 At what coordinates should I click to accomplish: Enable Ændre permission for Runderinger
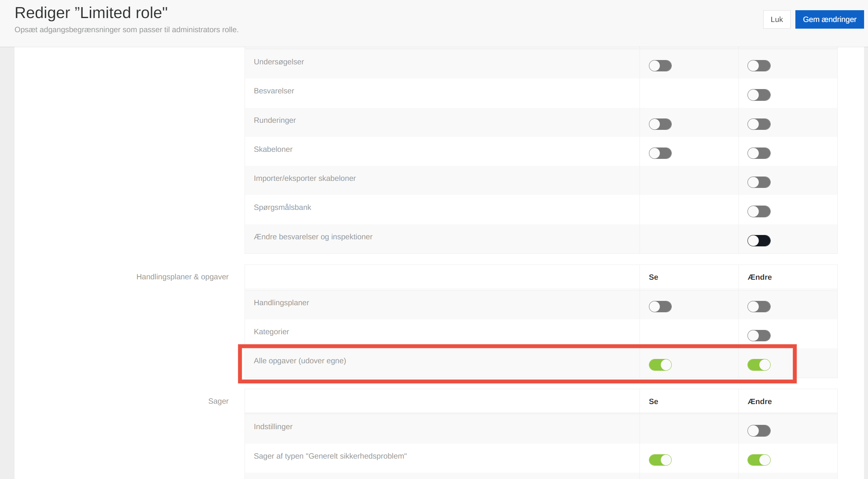[758, 124]
